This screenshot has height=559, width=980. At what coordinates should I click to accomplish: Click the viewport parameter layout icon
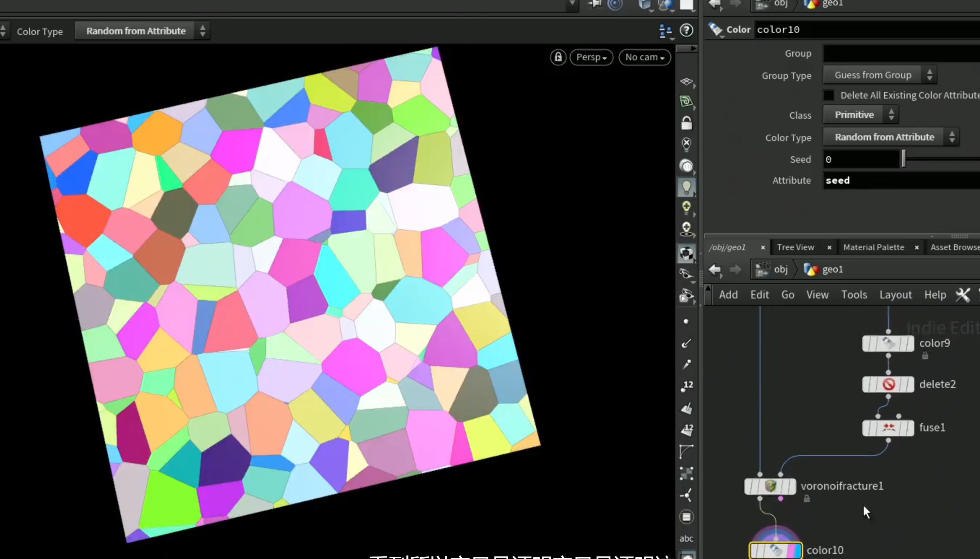coord(666,31)
